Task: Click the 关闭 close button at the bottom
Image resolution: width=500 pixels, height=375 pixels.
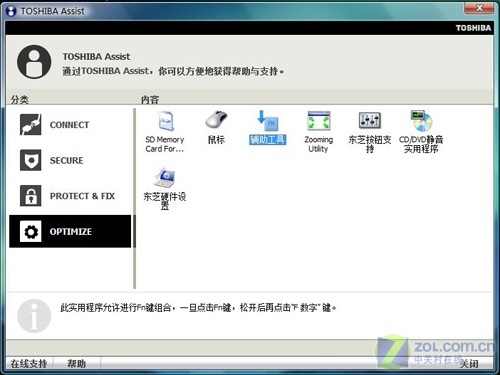Action: coord(469,364)
